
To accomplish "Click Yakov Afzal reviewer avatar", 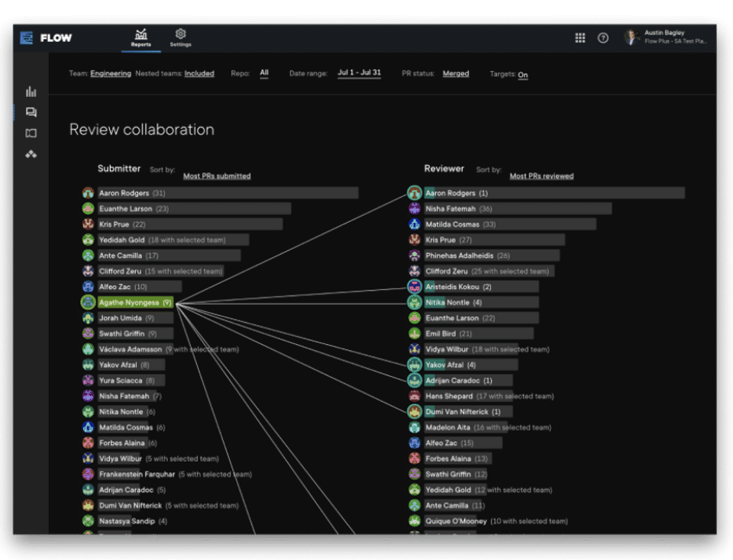I will (414, 365).
